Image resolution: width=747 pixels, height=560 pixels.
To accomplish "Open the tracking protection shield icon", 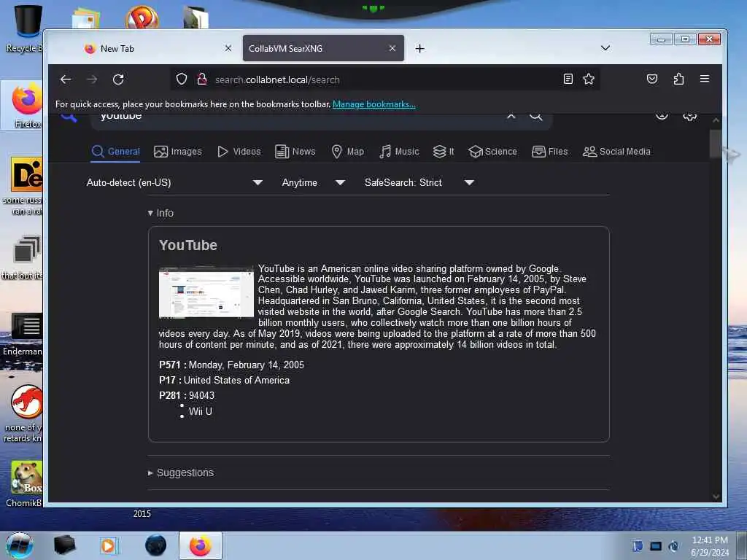I will [x=182, y=79].
